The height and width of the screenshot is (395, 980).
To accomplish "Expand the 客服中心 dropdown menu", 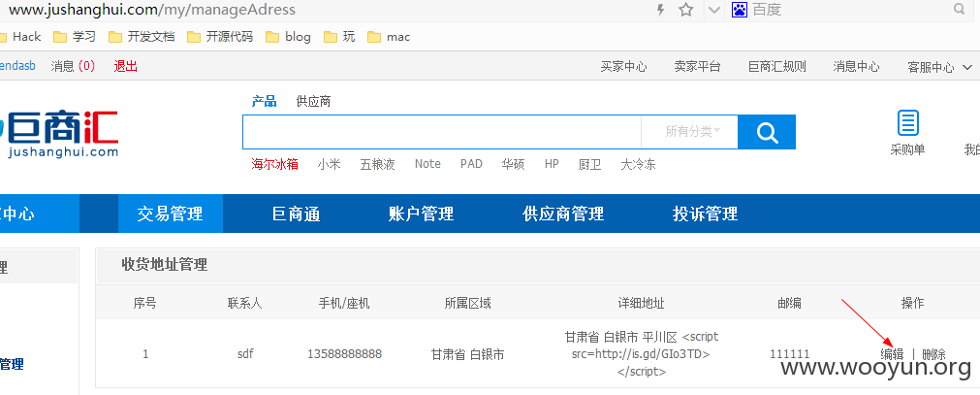I will coord(940,67).
